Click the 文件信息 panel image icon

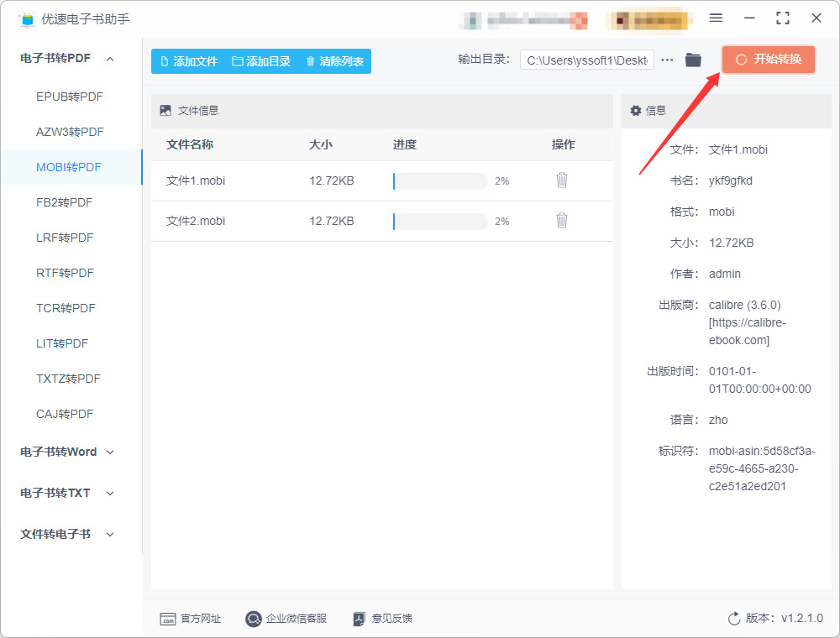point(165,110)
